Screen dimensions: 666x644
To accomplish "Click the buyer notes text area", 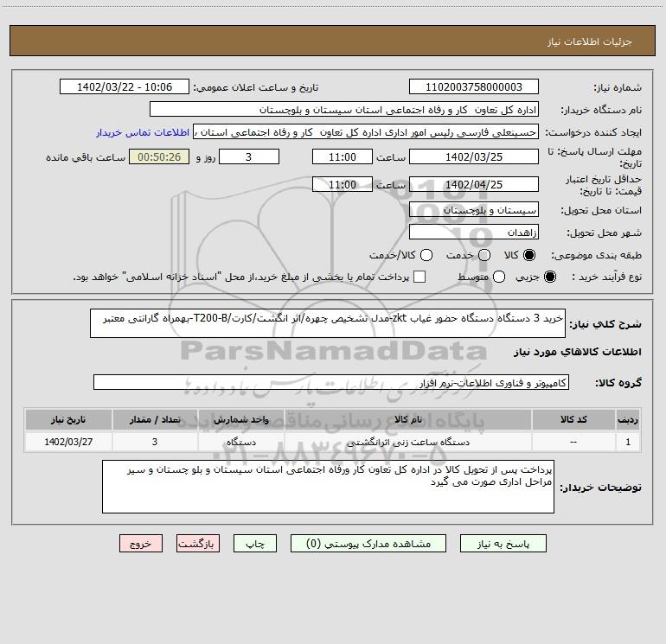I will coord(328,487).
